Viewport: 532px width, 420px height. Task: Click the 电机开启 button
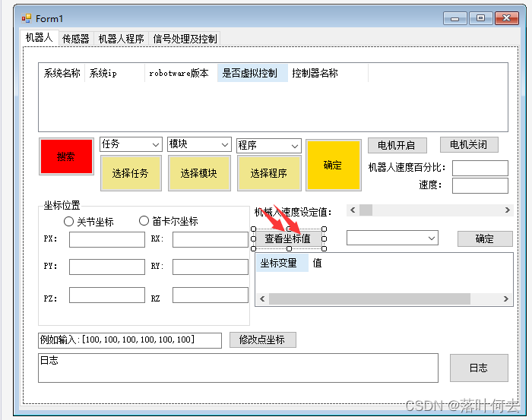[397, 145]
